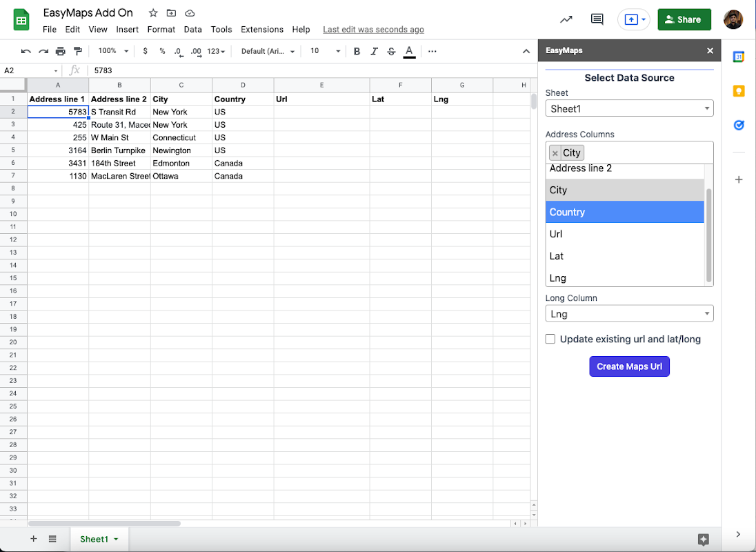
Task: Collapse the menus with the up chevron
Action: pyautogui.click(x=526, y=51)
